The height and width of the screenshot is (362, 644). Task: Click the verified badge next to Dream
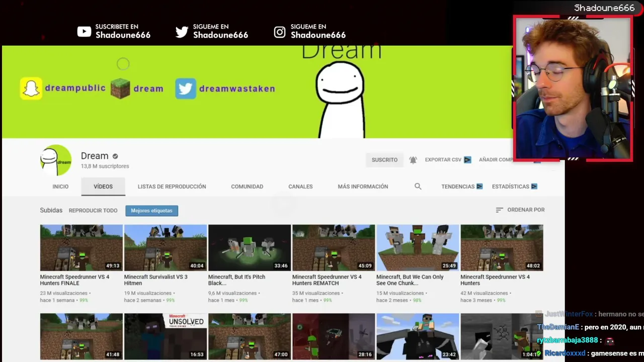click(115, 156)
